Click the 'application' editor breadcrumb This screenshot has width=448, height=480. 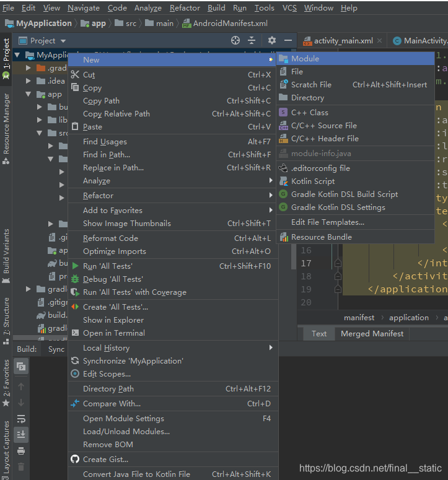point(409,318)
